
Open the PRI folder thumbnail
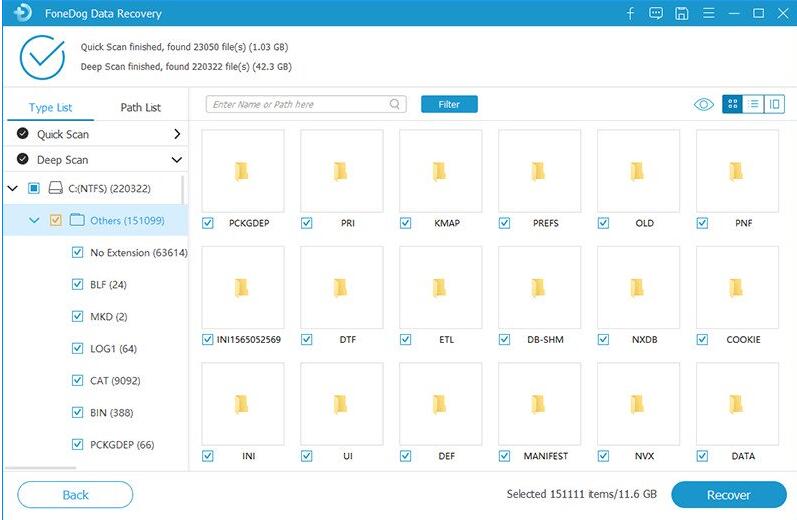342,171
